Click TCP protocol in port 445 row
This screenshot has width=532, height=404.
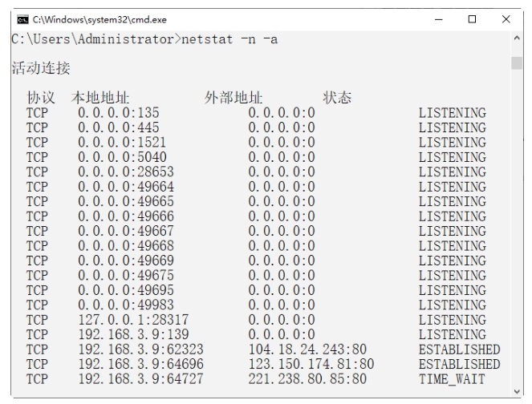pyautogui.click(x=38, y=127)
